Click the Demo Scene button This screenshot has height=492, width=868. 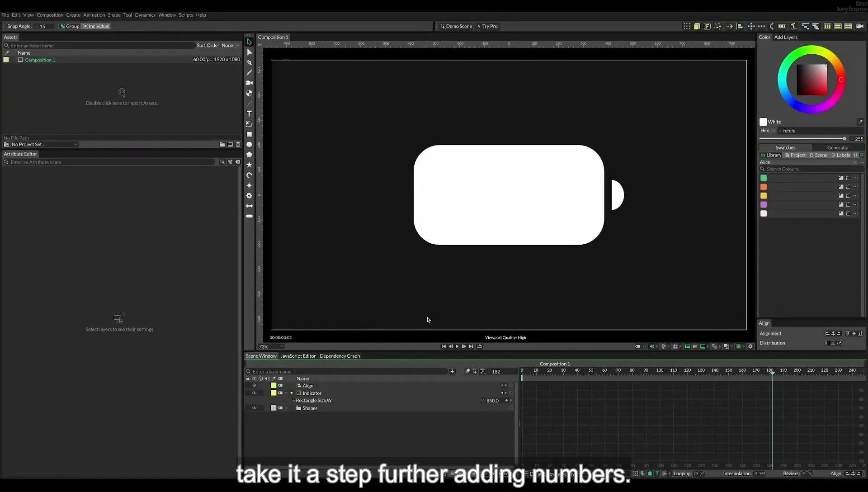pyautogui.click(x=456, y=26)
